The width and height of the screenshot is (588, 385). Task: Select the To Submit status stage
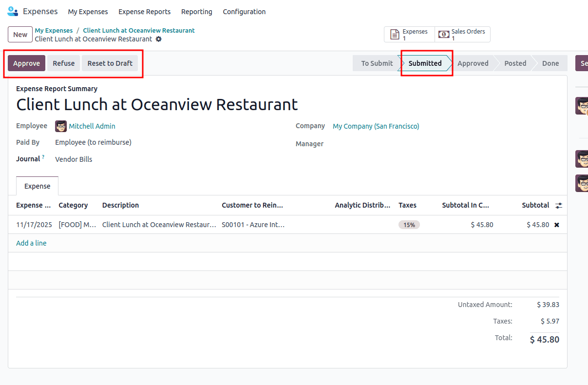376,63
